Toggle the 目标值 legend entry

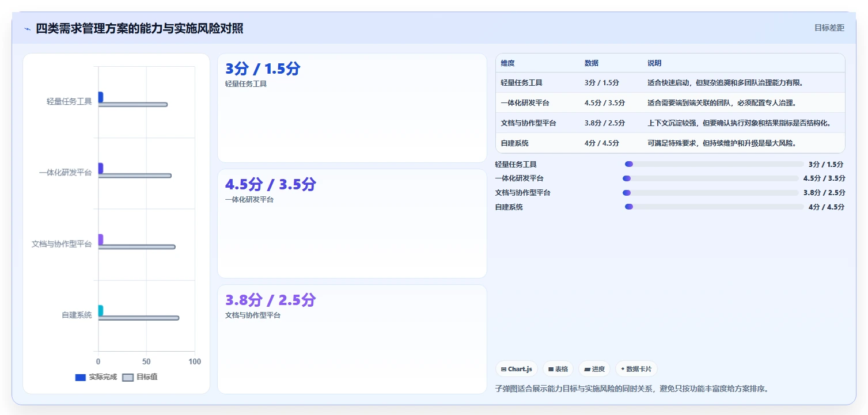(141, 377)
